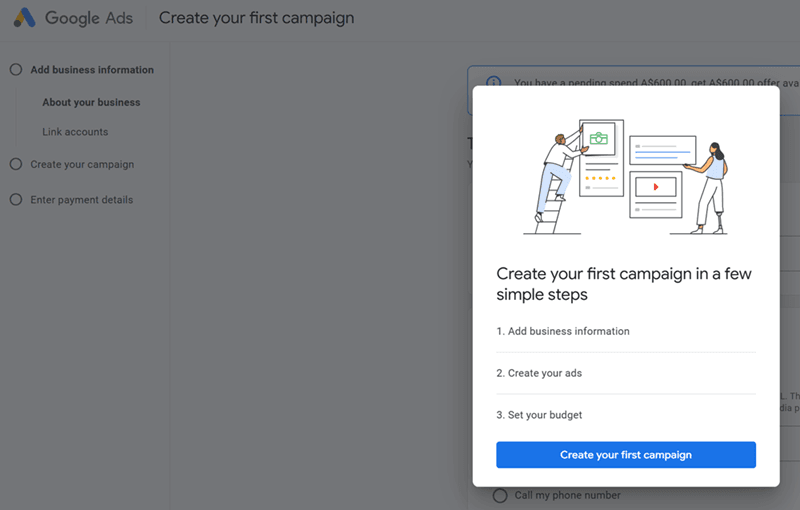This screenshot has width=800, height=510.
Task: Click the Google Ads logo icon
Action: coord(24,18)
